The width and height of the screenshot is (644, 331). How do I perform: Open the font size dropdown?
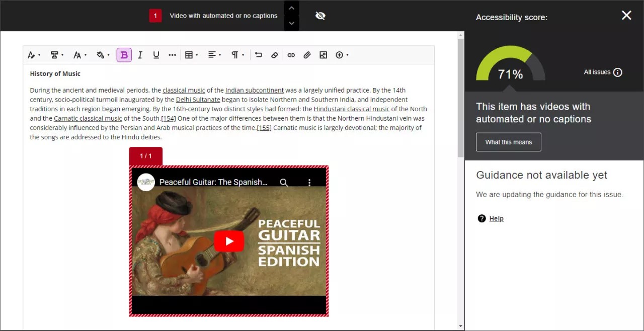(79, 55)
